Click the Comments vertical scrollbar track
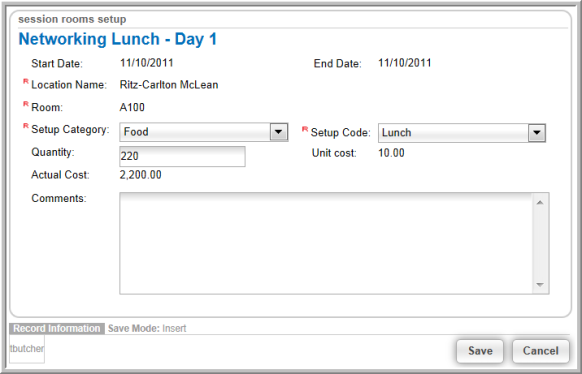 coord(540,243)
